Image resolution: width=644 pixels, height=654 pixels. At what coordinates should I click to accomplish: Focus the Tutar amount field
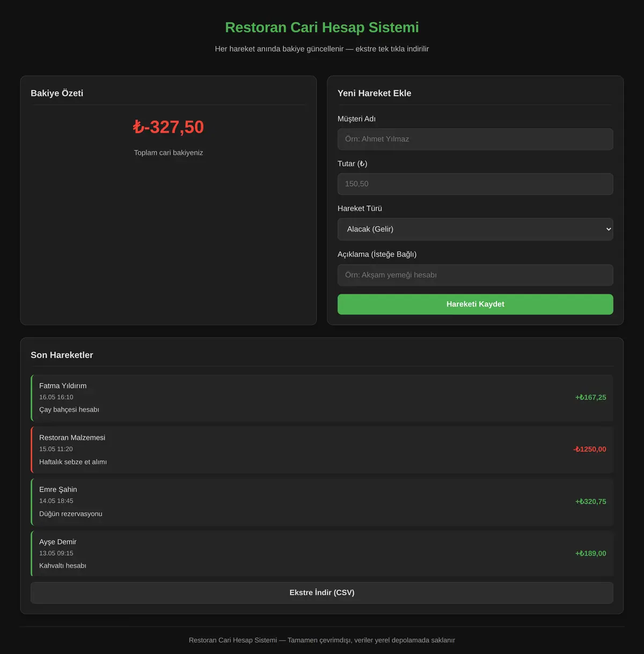[475, 184]
